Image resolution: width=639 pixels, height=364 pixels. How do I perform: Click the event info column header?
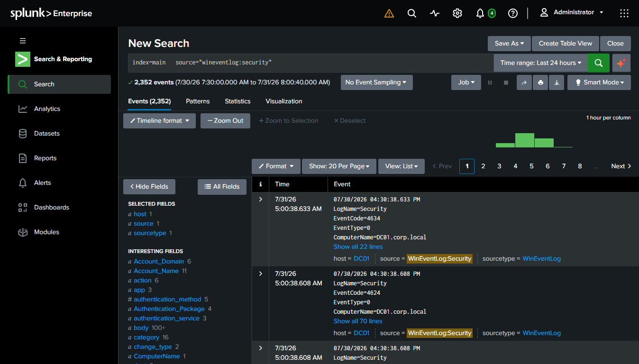(260, 184)
